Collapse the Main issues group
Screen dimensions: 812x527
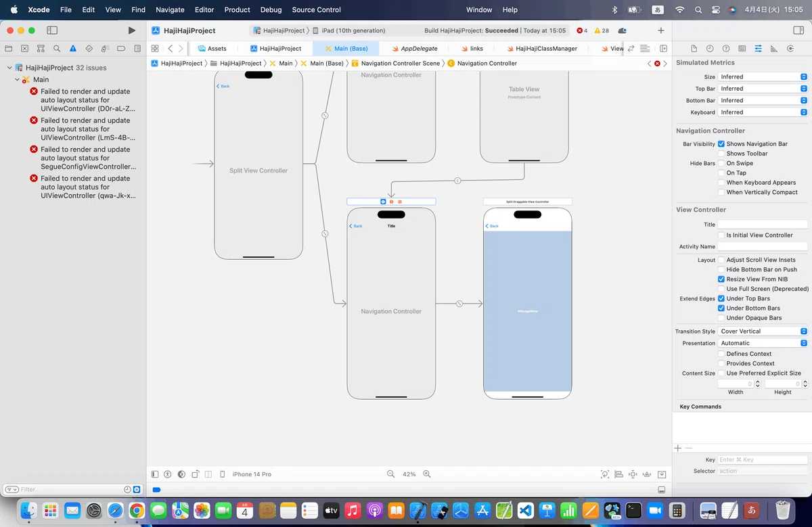pyautogui.click(x=17, y=80)
